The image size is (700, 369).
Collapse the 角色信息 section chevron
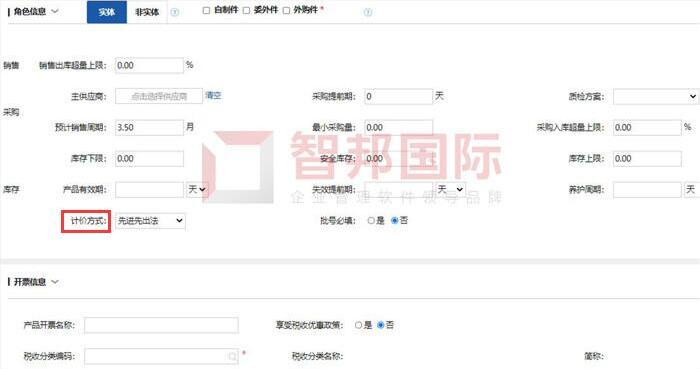pos(55,11)
